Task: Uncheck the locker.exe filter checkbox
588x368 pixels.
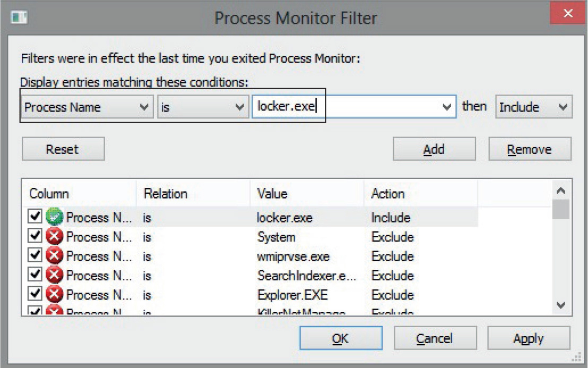Action: click(35, 217)
